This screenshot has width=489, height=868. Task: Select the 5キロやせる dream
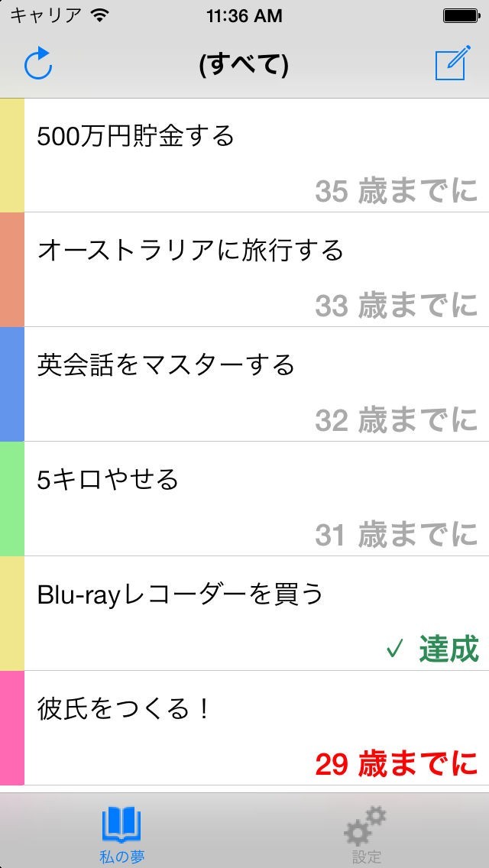tap(108, 480)
